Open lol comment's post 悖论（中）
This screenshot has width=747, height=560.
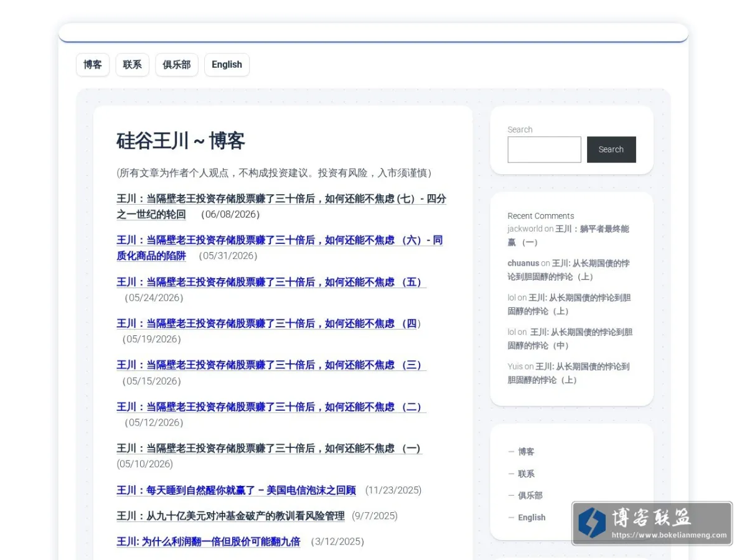click(570, 338)
